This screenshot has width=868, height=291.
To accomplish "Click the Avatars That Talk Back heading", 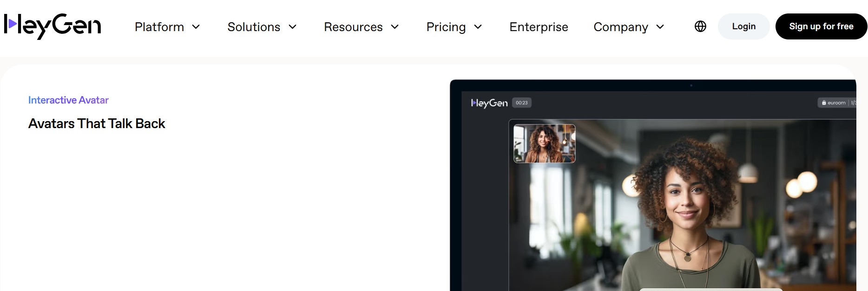I will (x=97, y=123).
